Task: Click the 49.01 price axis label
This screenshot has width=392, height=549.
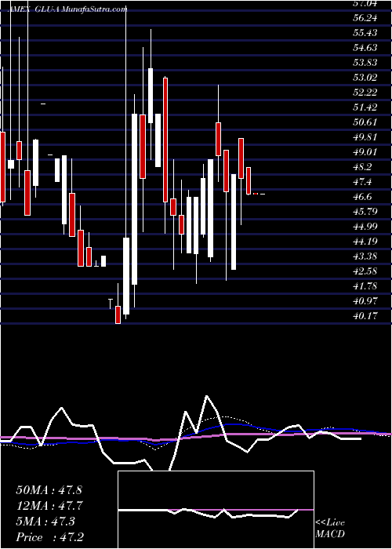Action: [x=365, y=152]
